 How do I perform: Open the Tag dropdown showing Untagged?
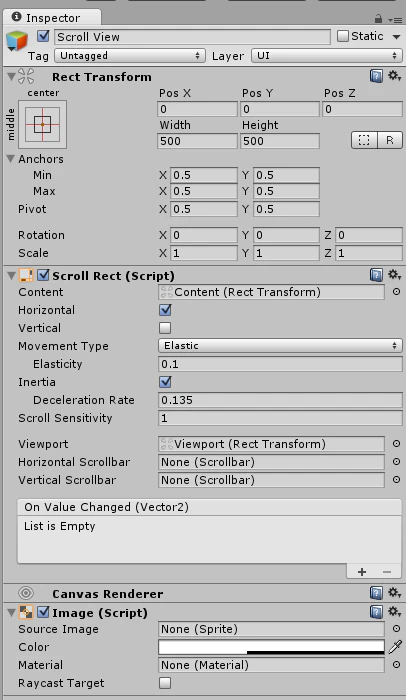pos(130,56)
